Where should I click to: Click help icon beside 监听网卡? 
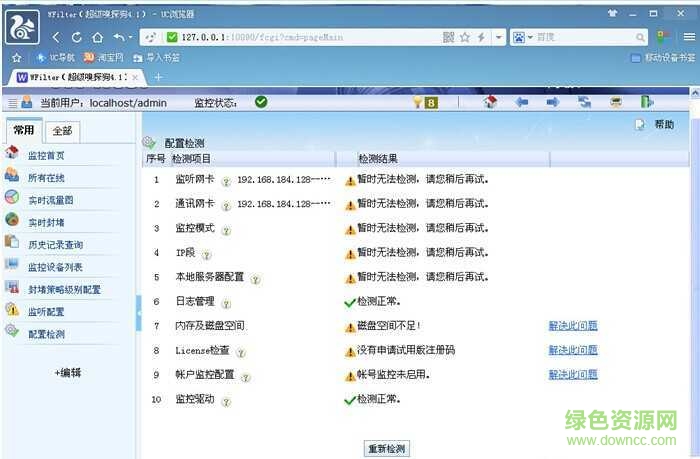coord(226,181)
